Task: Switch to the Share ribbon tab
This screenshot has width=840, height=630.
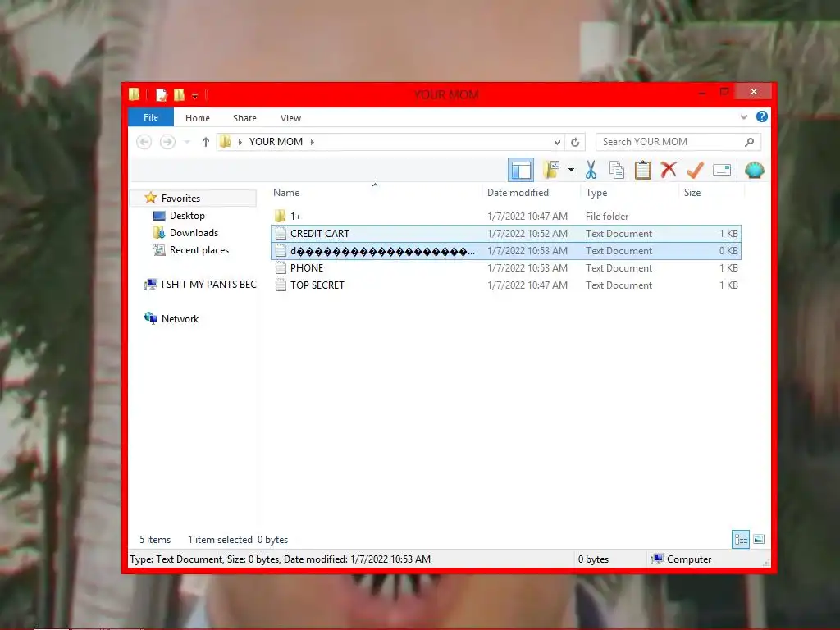Action: pyautogui.click(x=244, y=118)
